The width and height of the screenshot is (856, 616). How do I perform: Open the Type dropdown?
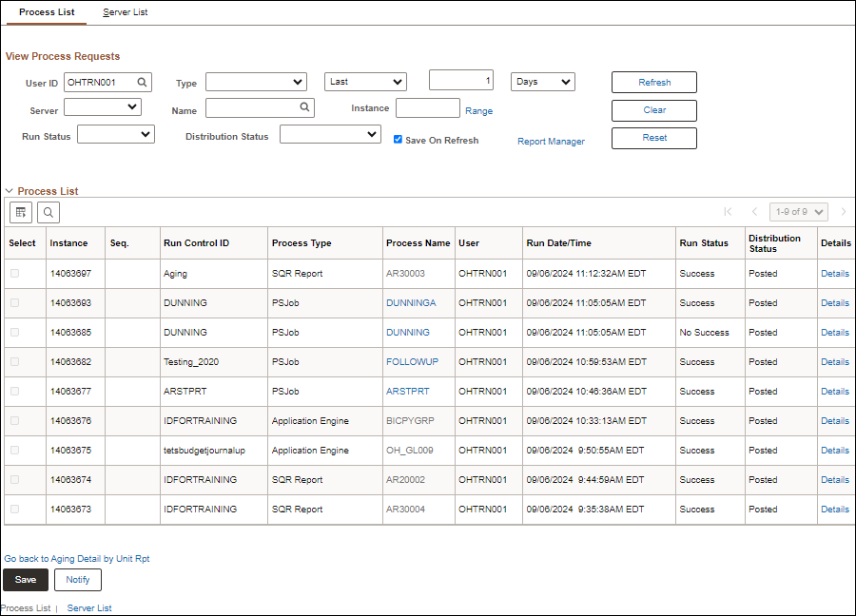256,82
